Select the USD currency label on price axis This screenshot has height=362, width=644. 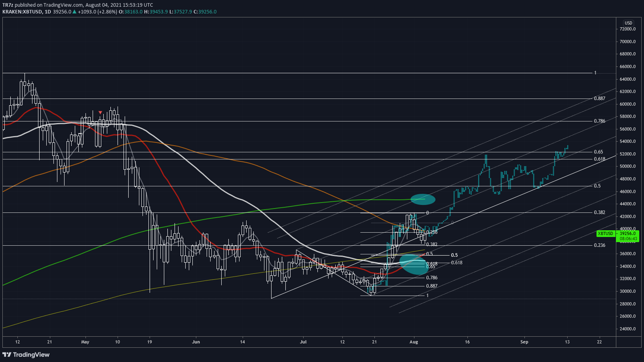[629, 23]
